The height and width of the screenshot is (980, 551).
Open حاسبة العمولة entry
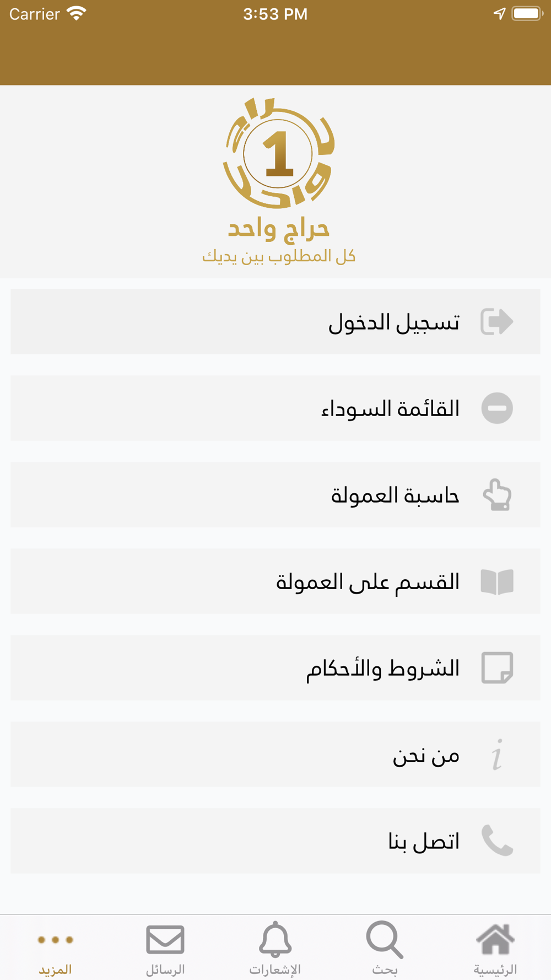pos(275,494)
